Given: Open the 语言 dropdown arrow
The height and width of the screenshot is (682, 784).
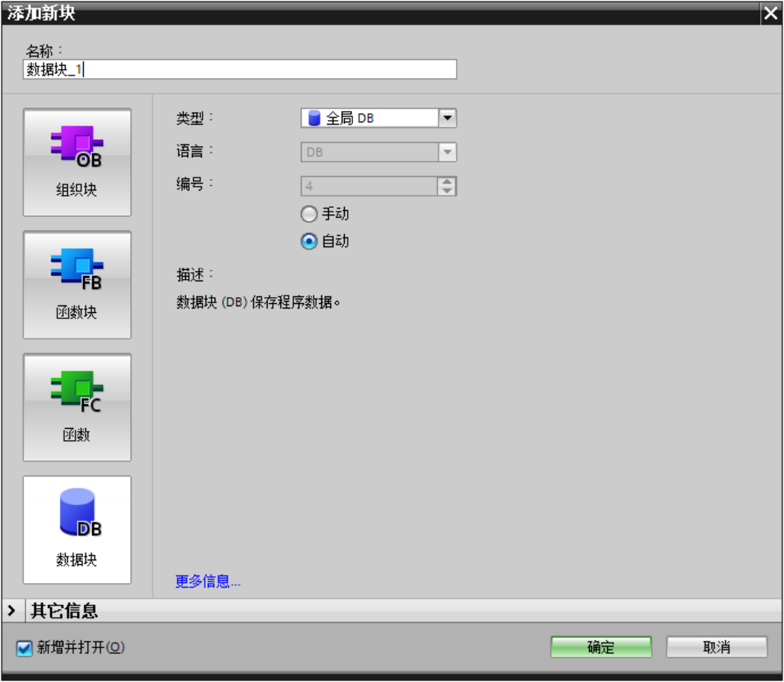Looking at the screenshot, I should pyautogui.click(x=448, y=153).
